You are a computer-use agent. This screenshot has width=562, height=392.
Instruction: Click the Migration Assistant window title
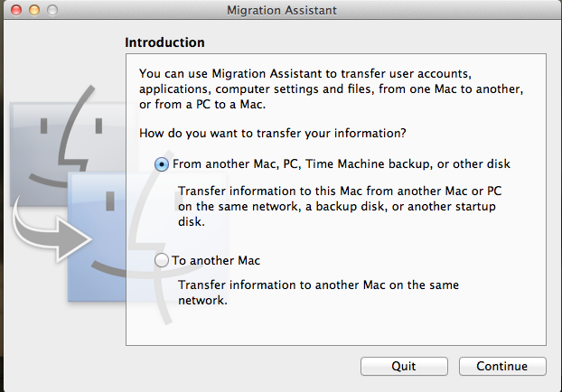pyautogui.click(x=282, y=11)
